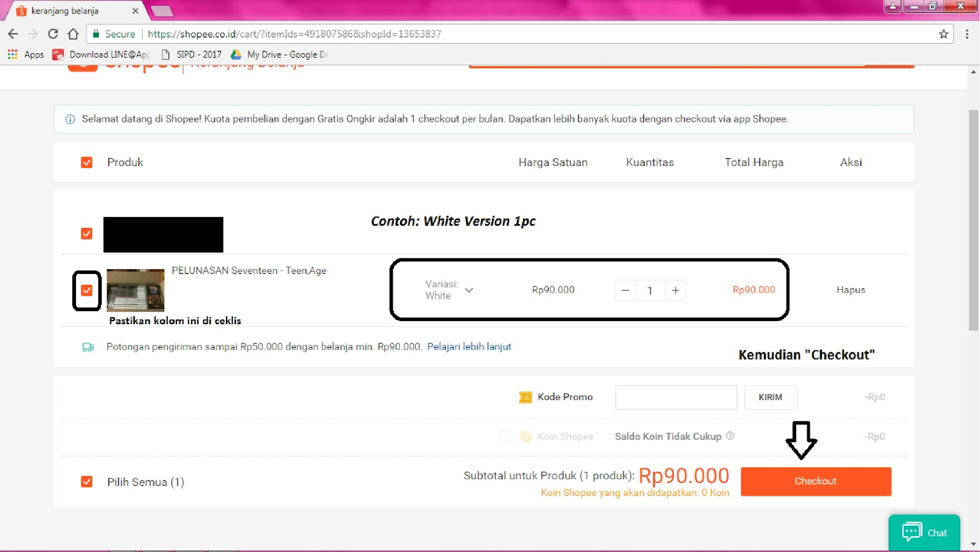Click the scrollbar up arrow

(x=973, y=72)
